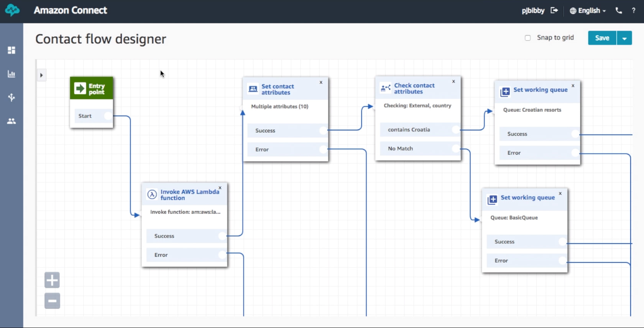Remove the Invoke AWS Lambda function block
The image size is (644, 328).
(220, 188)
